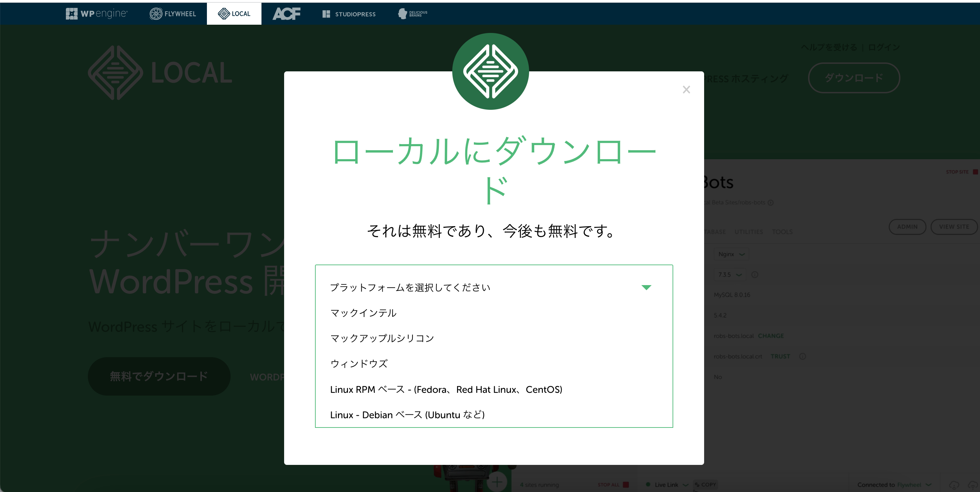Click the 無料でダウンロード button
980x492 pixels.
point(158,376)
